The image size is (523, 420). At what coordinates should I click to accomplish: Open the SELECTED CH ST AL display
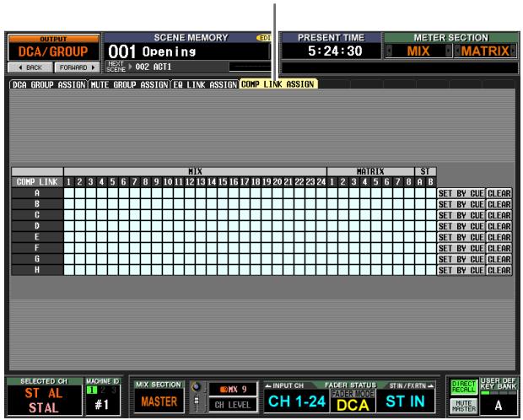[x=44, y=401]
